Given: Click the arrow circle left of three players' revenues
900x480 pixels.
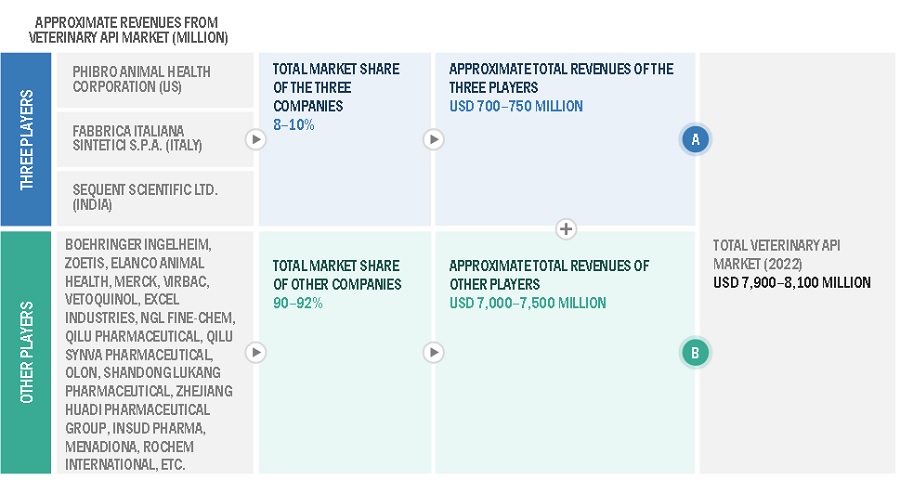Looking at the screenshot, I should click(433, 140).
